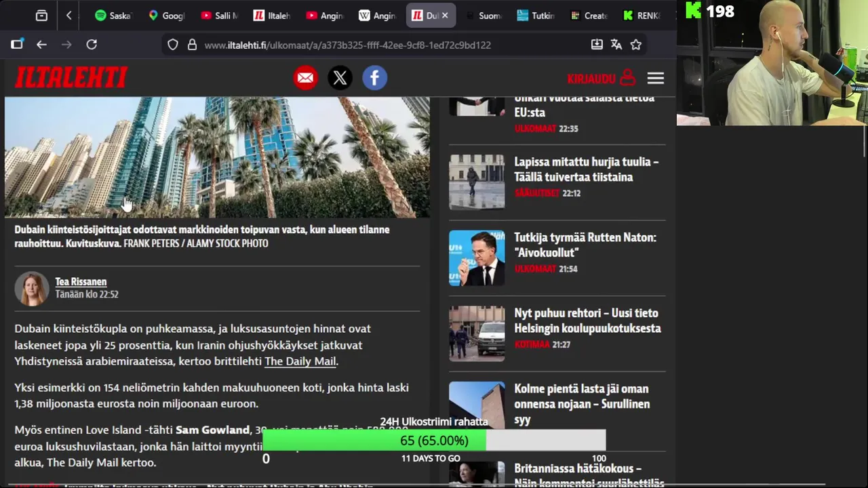This screenshot has width=868, height=488.
Task: Switch to the YouTube Angin tab
Action: tap(324, 16)
